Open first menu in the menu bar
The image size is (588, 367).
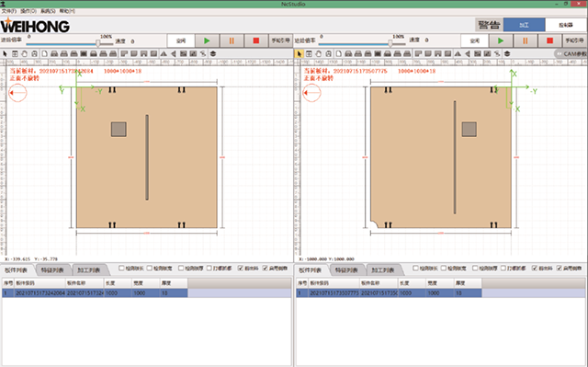pyautogui.click(x=9, y=11)
